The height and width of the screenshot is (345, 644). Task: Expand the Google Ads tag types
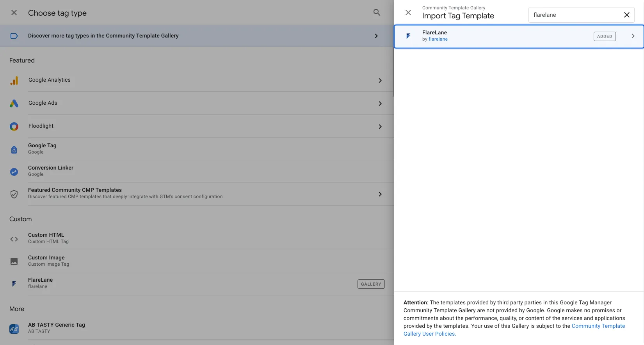click(x=380, y=104)
